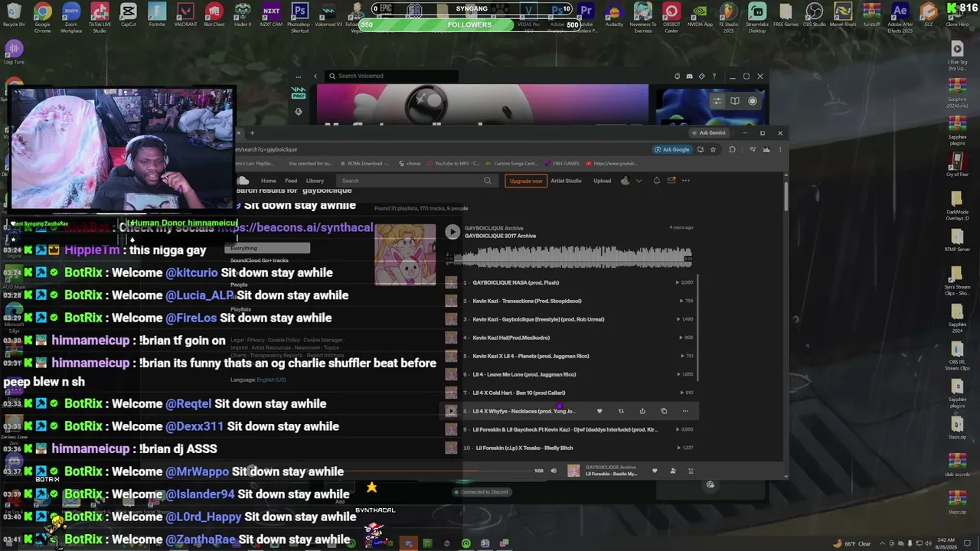The image size is (980, 551).
Task: Click the Voicemod microphone sidebar icon
Action: tap(299, 111)
